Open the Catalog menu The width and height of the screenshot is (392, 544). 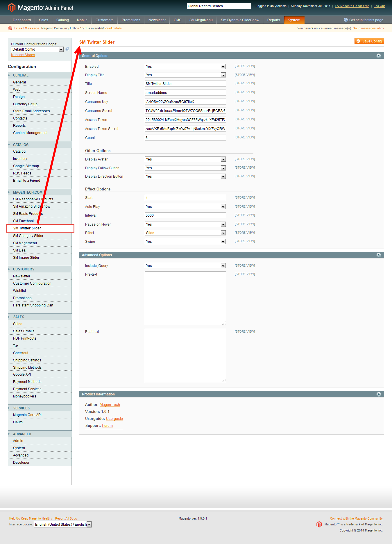click(x=62, y=20)
